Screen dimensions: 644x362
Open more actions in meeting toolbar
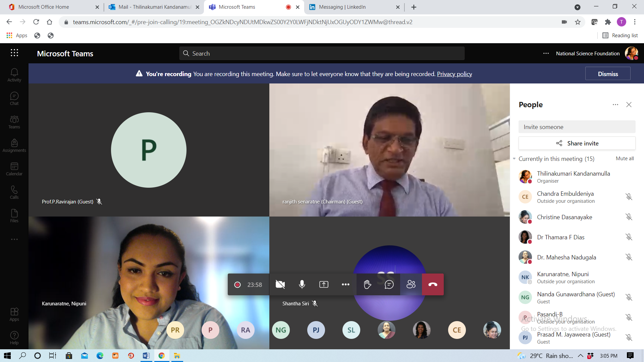[x=345, y=285]
